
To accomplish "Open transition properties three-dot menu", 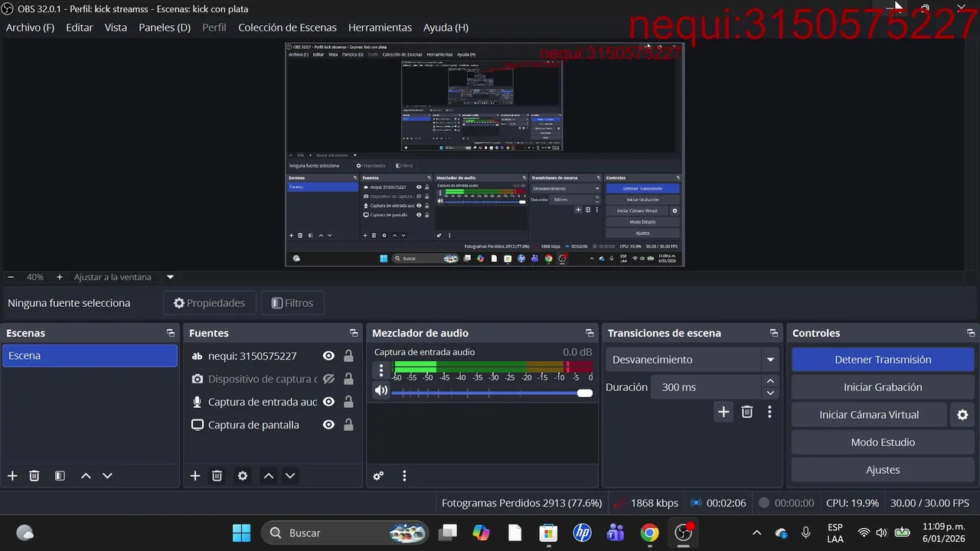I will (x=769, y=412).
